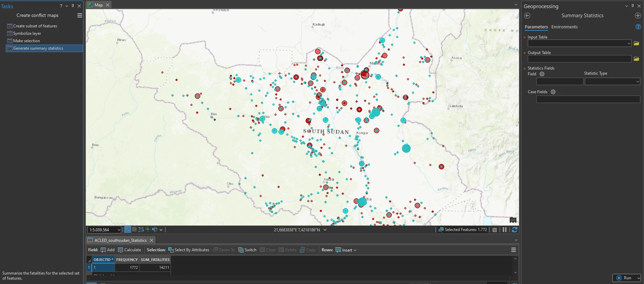The width and height of the screenshot is (644, 284).
Task: Click the SUM_FATALITIES column header
Action: click(155, 260)
